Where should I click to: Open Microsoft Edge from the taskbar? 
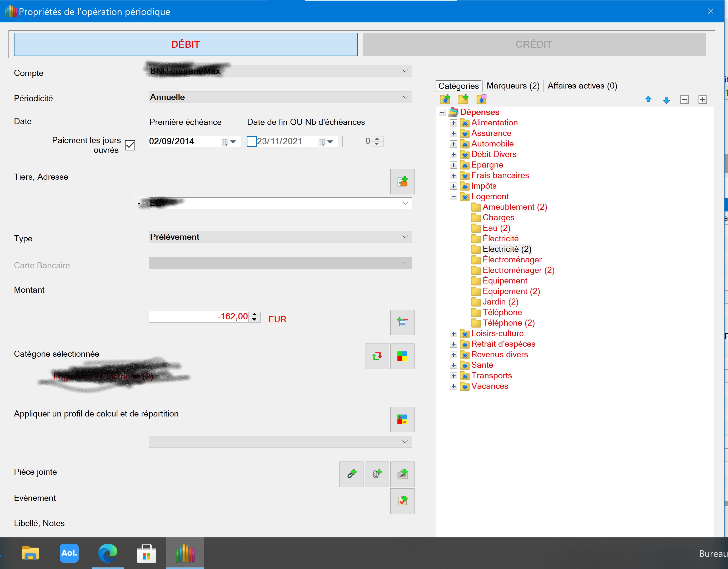108,553
